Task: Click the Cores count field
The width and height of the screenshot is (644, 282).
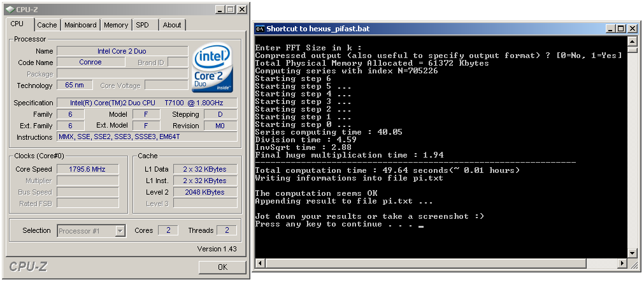Action: coord(168,230)
